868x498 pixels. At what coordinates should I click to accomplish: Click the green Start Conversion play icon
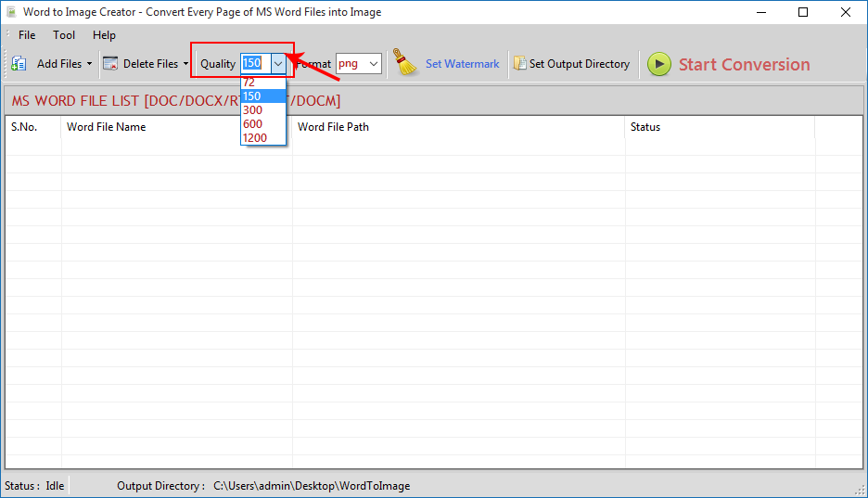(x=659, y=64)
